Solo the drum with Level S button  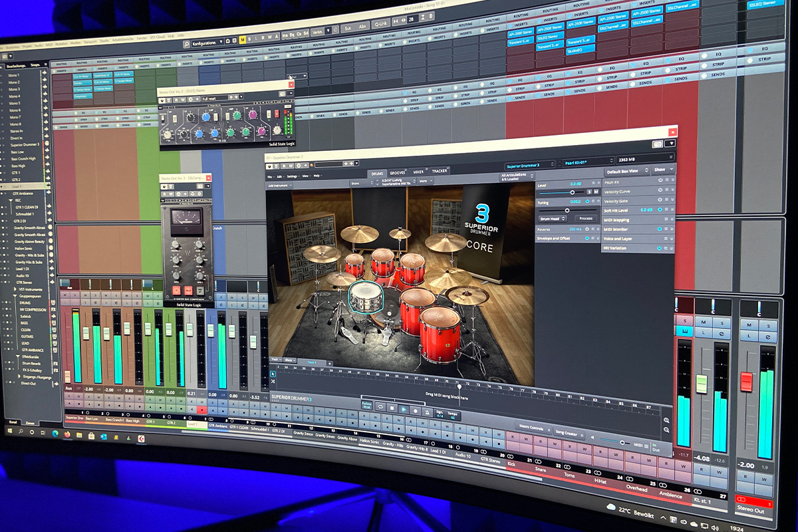coord(589,192)
